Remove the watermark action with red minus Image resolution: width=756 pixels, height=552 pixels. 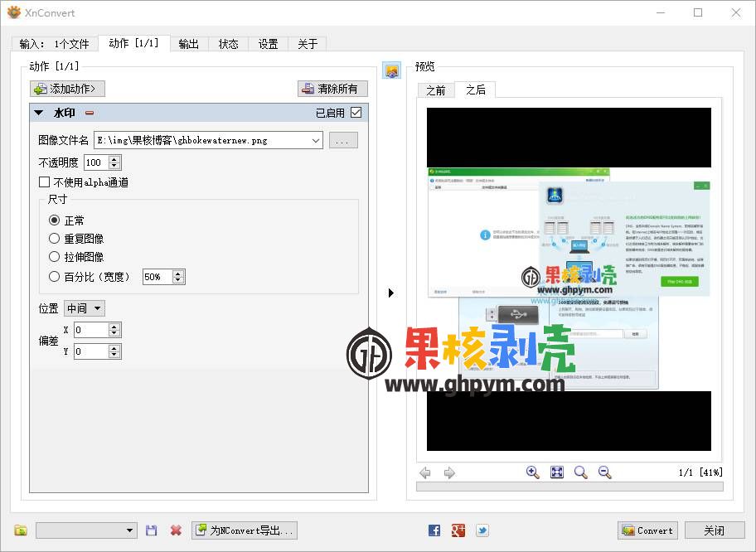pyautogui.click(x=90, y=114)
